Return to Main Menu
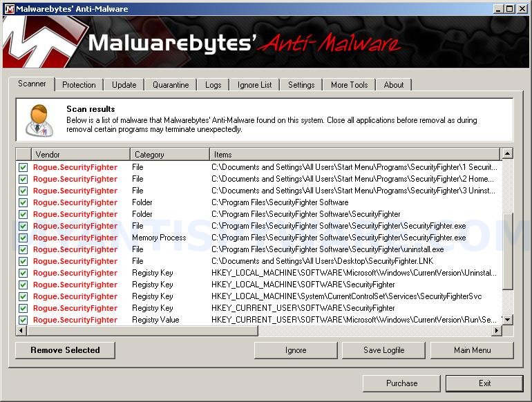Viewport: 532px width, 402px height. tap(472, 350)
